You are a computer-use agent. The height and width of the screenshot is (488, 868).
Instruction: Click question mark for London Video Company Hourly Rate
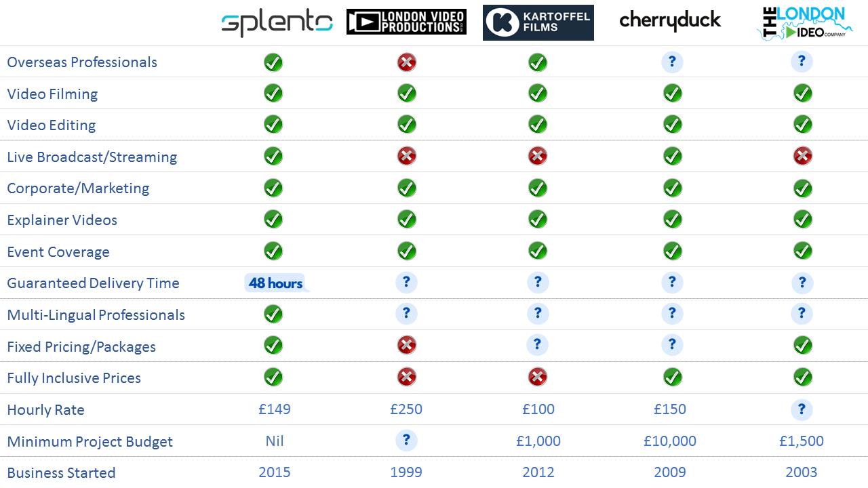point(802,409)
